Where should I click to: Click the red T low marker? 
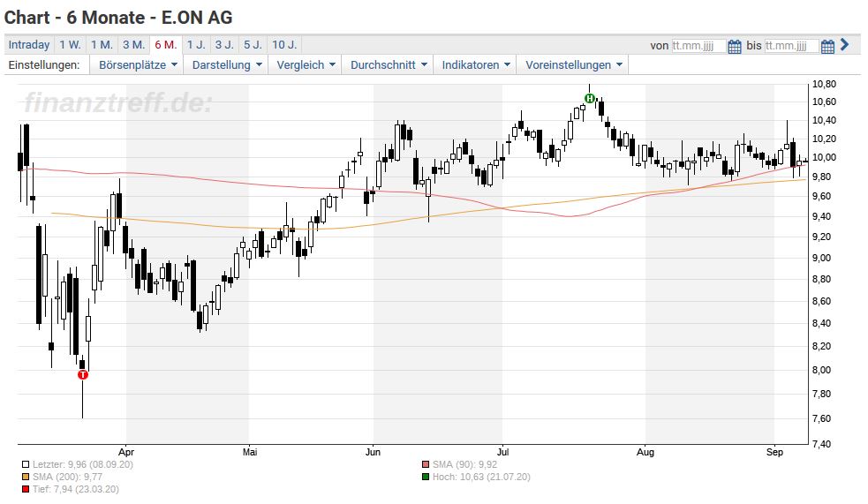point(82,375)
